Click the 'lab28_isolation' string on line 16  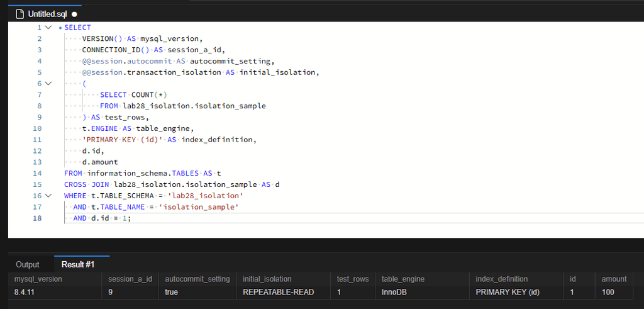point(206,196)
